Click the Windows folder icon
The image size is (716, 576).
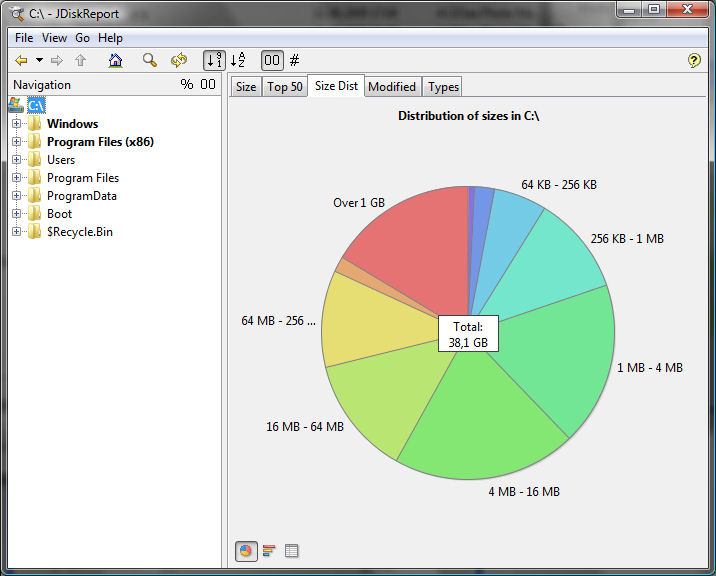coord(35,123)
